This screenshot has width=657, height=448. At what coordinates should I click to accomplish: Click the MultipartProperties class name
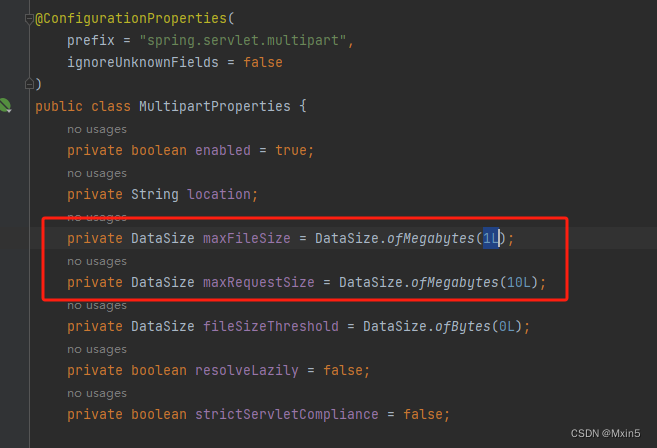pos(215,106)
